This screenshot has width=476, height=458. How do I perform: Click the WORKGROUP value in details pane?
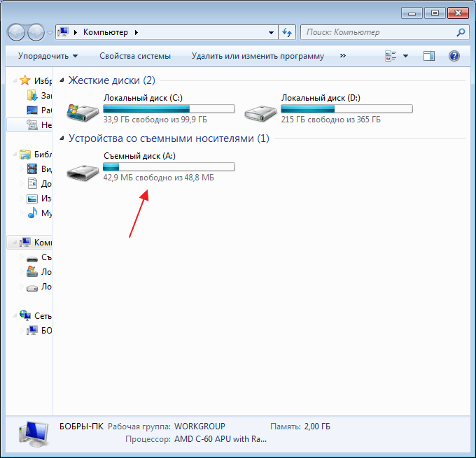pyautogui.click(x=199, y=427)
